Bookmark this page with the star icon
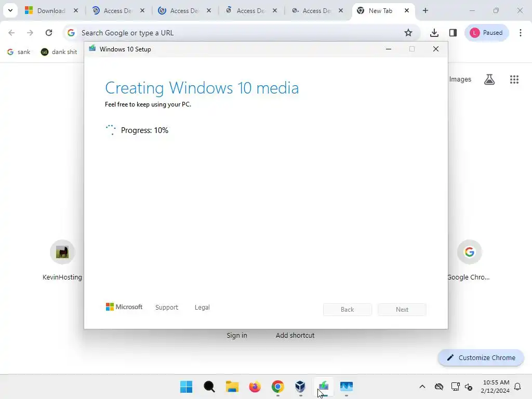 pos(408,33)
